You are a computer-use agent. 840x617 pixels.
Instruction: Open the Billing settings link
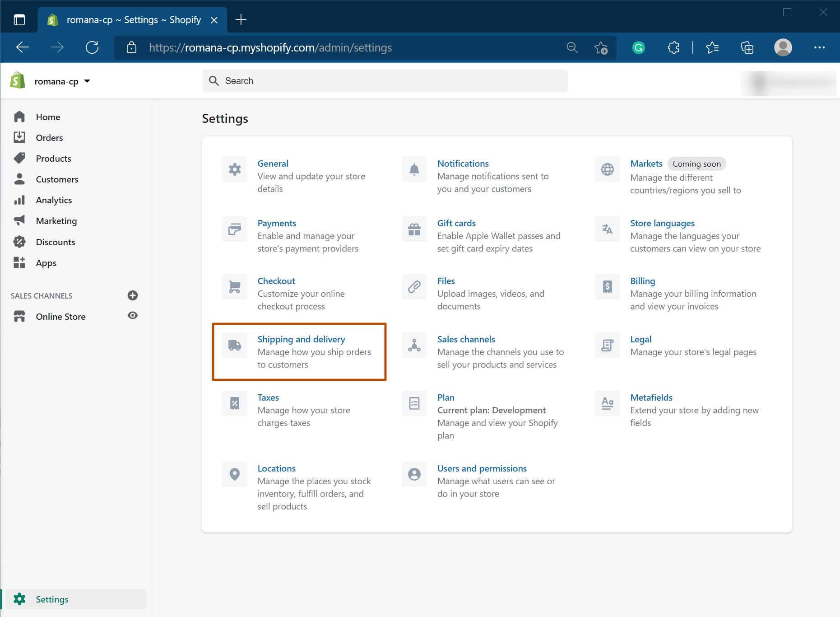coord(642,281)
